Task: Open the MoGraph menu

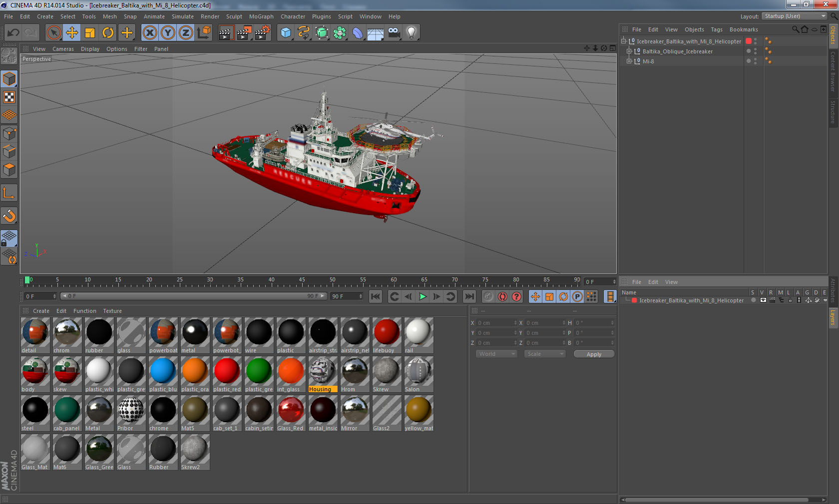Action: (x=261, y=16)
